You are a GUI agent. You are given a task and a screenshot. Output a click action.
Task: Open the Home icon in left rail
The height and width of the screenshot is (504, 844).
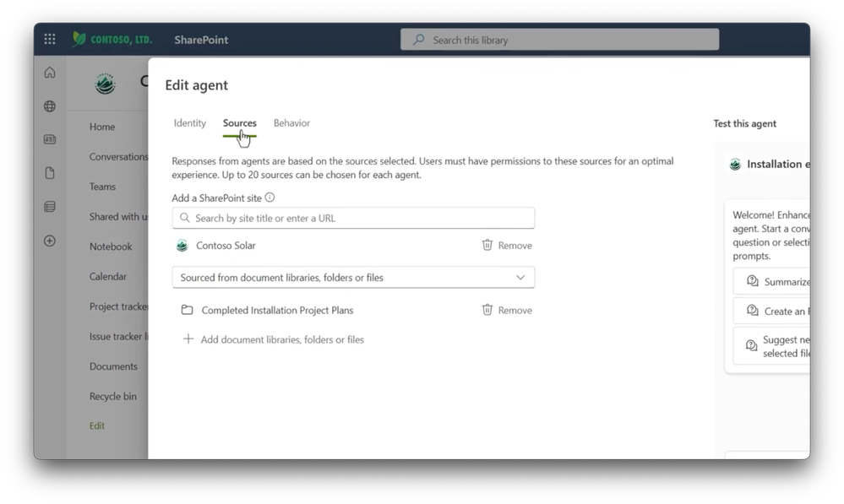[x=50, y=73]
